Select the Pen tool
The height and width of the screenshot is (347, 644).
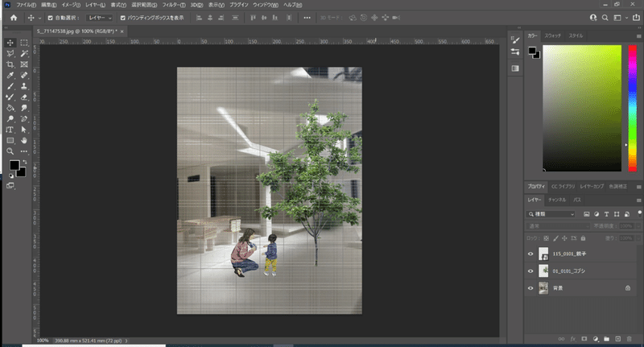pyautogui.click(x=24, y=118)
